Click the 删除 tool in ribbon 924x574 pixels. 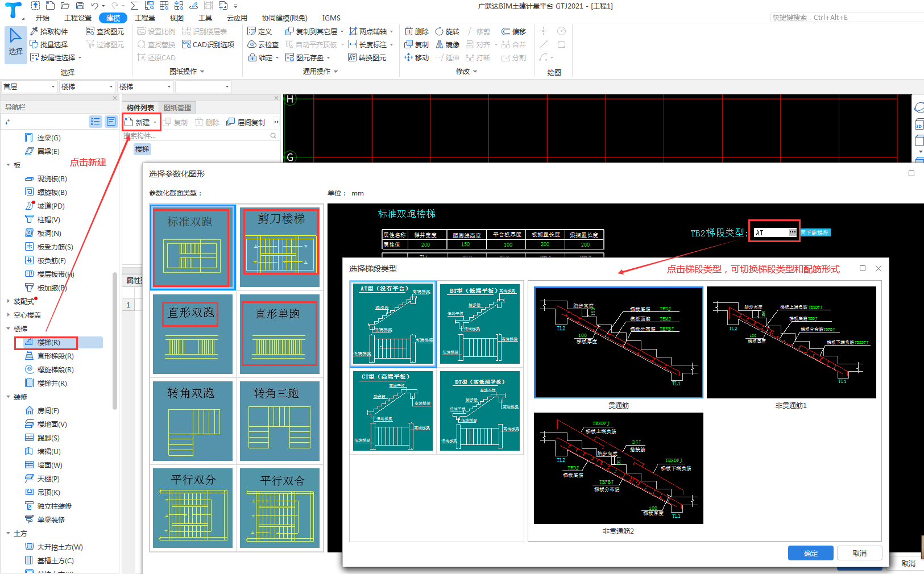tap(417, 31)
